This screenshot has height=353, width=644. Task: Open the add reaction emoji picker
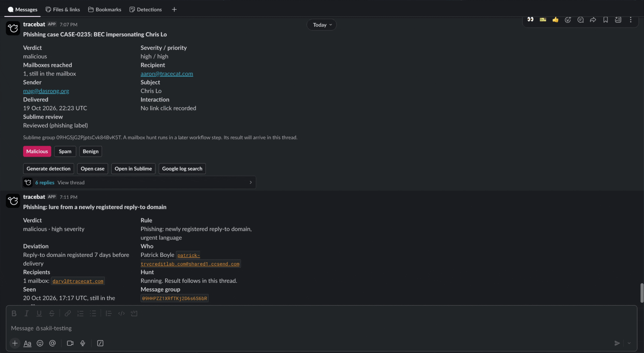[568, 20]
